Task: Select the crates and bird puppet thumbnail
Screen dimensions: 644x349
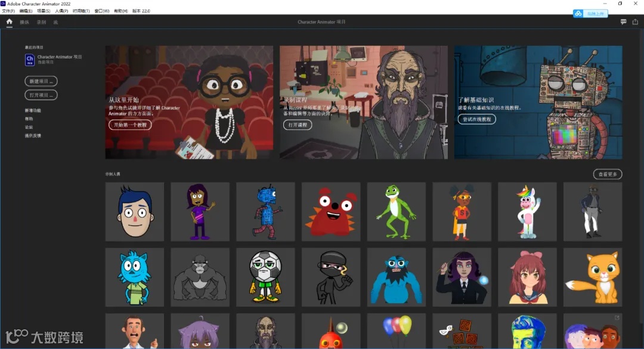Action: [x=462, y=331]
